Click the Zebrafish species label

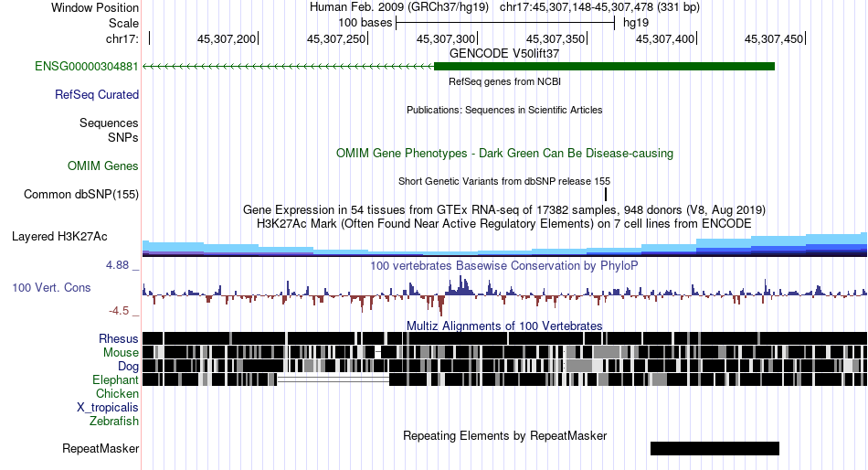point(114,422)
